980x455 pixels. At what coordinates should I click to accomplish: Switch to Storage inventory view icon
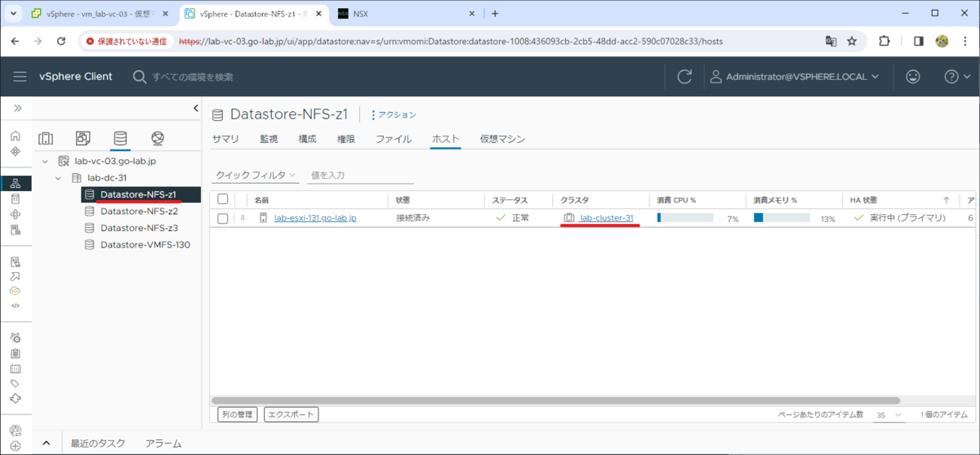point(120,138)
